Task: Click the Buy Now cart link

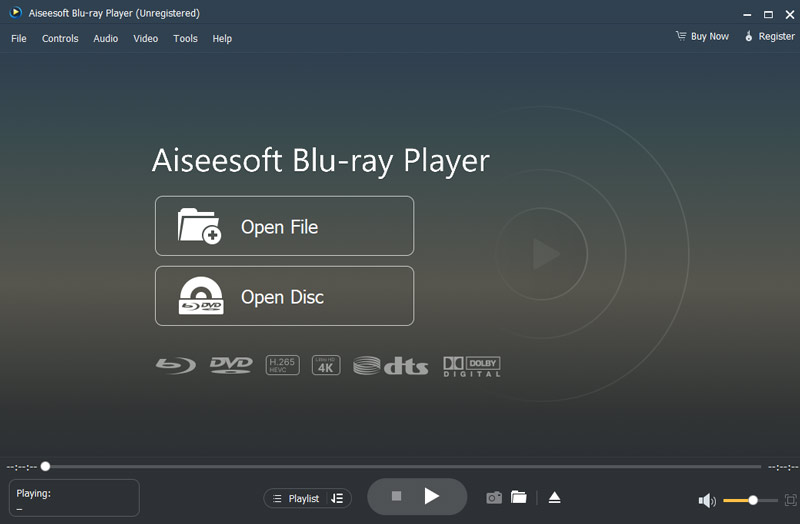Action: point(702,37)
